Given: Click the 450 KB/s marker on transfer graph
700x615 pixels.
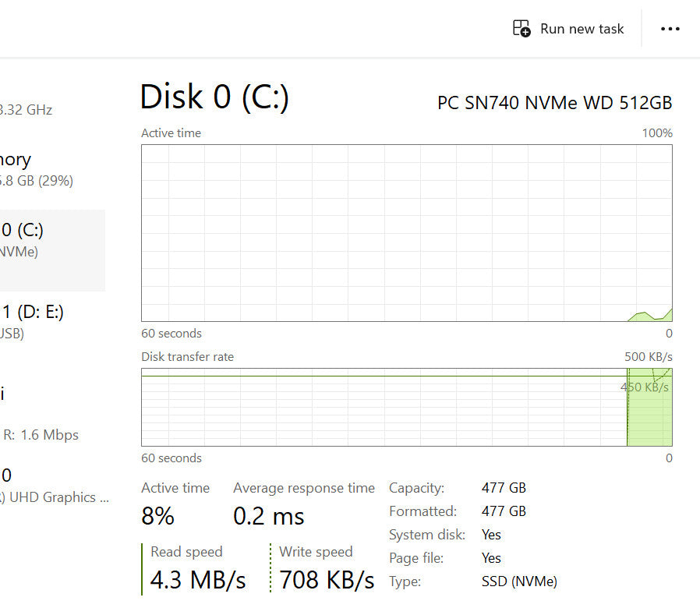Looking at the screenshot, I should (645, 387).
